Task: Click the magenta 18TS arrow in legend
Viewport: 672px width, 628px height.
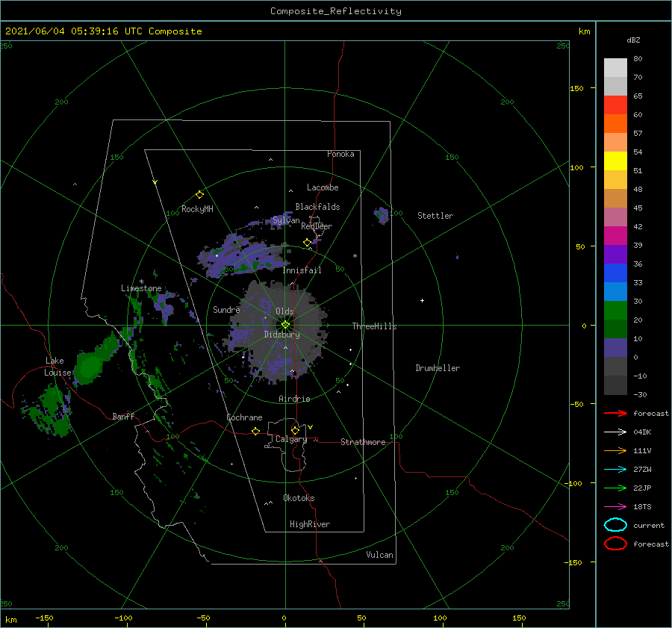Action: (x=615, y=507)
